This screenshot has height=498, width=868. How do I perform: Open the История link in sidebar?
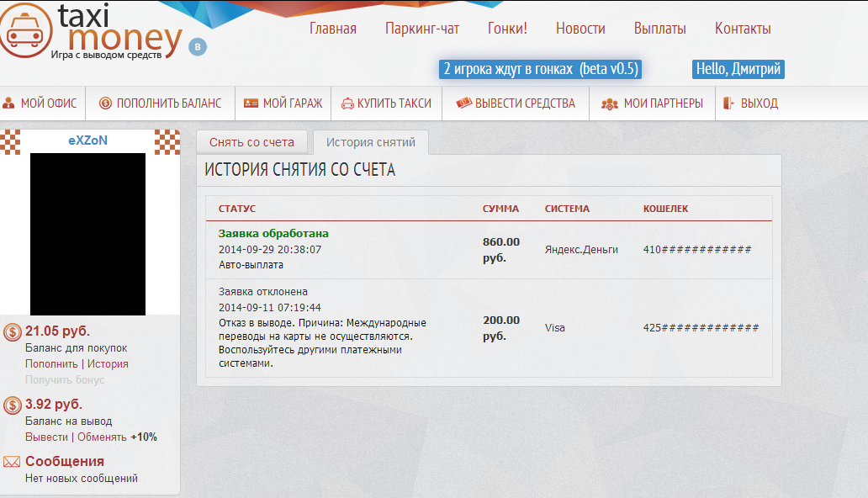coord(108,364)
